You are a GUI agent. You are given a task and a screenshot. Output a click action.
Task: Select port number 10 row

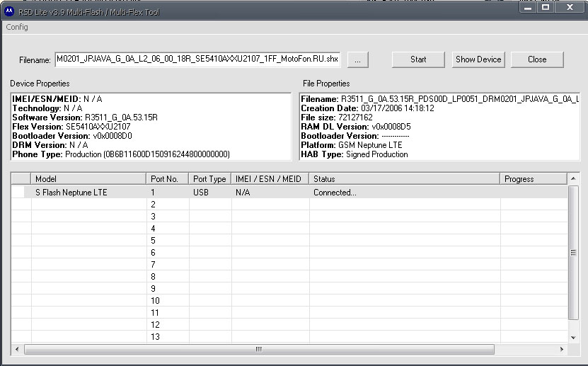click(x=289, y=300)
